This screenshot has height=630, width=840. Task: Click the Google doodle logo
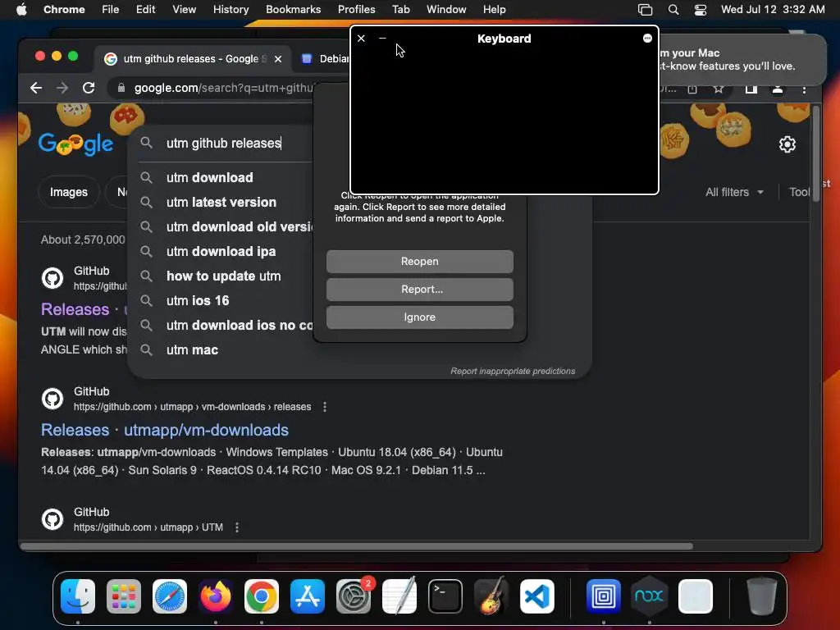[x=75, y=144]
